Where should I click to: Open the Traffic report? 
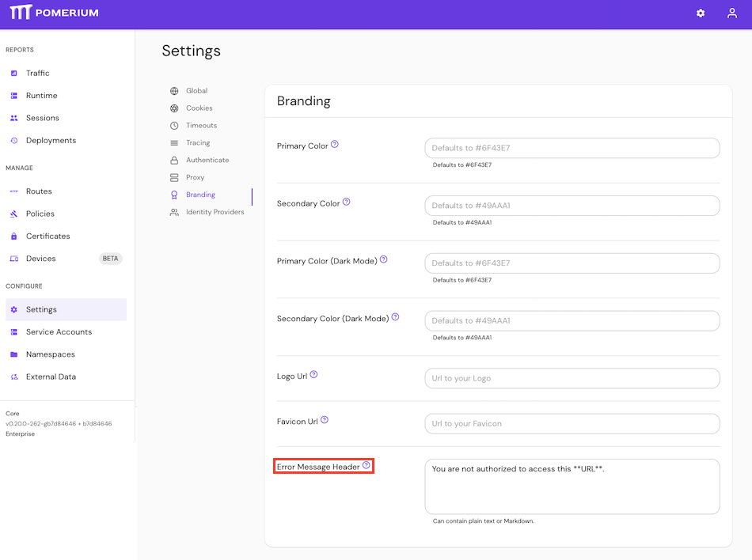(x=37, y=73)
